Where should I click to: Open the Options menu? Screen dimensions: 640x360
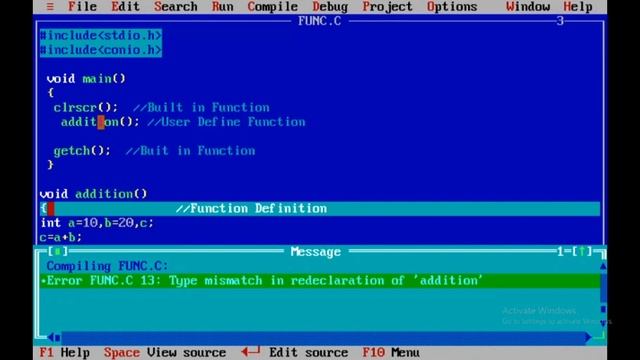click(x=452, y=7)
